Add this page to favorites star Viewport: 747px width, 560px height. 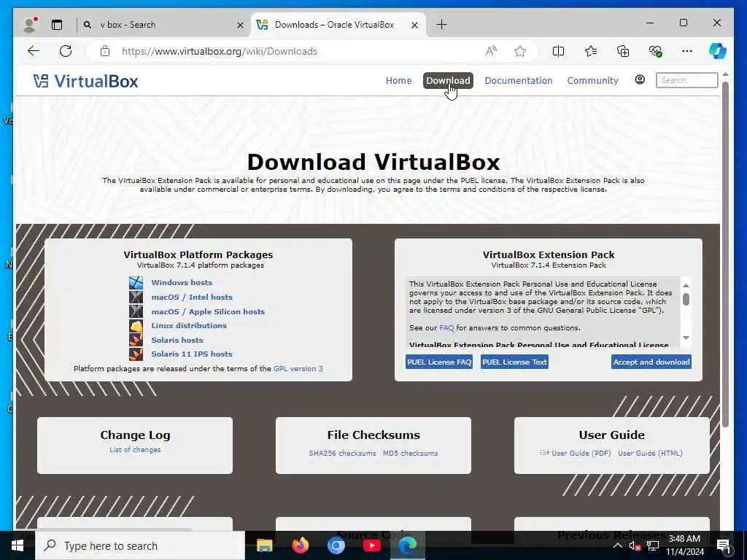coord(520,51)
